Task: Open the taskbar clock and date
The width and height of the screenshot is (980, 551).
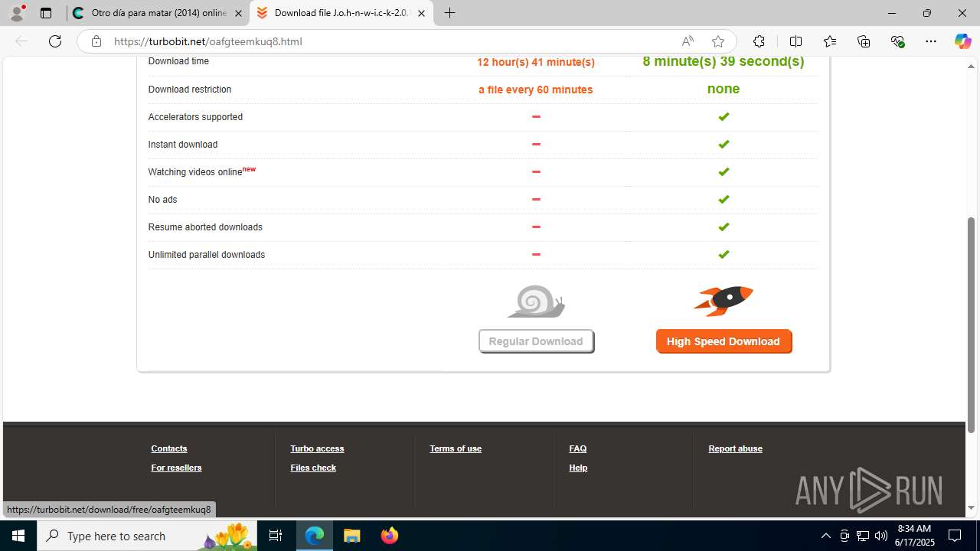Action: tap(916, 536)
